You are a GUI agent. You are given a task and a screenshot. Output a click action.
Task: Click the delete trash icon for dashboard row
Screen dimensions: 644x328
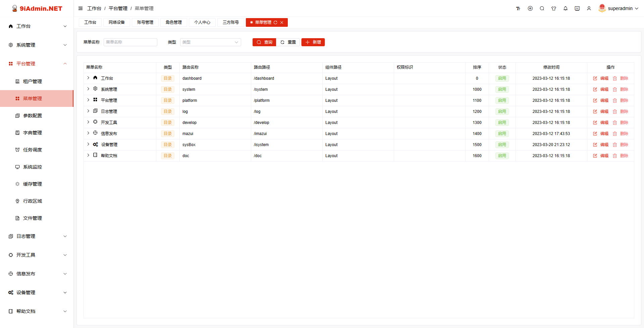click(x=615, y=78)
